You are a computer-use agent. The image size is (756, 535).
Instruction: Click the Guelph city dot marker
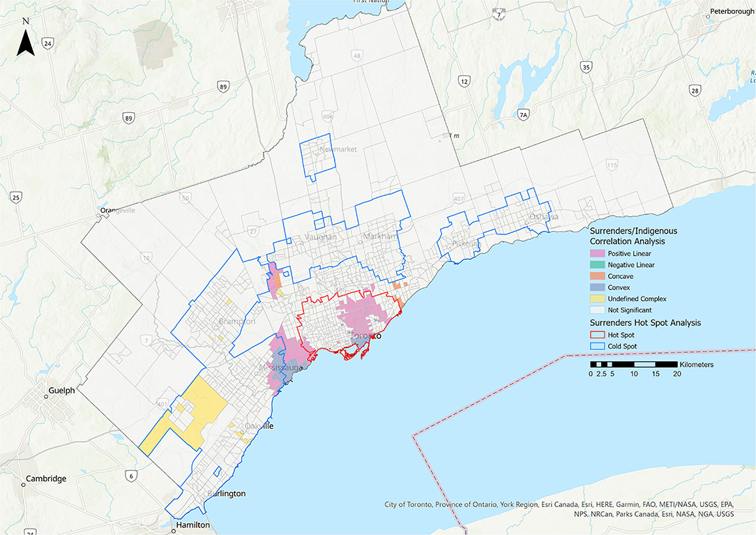coord(46,397)
